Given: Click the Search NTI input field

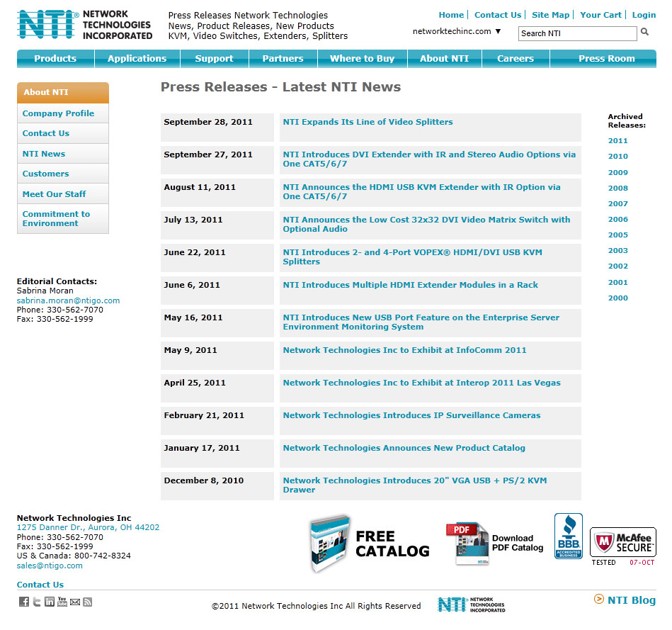Looking at the screenshot, I should coord(577,33).
